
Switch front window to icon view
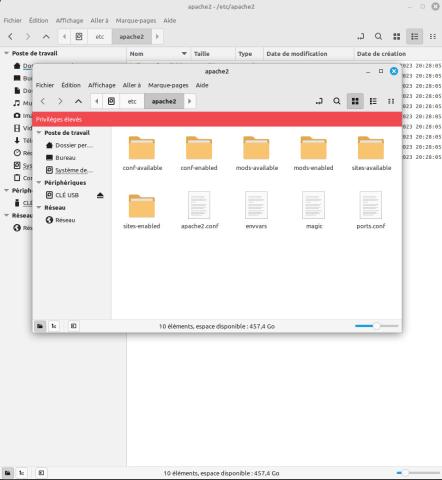tap(355, 101)
